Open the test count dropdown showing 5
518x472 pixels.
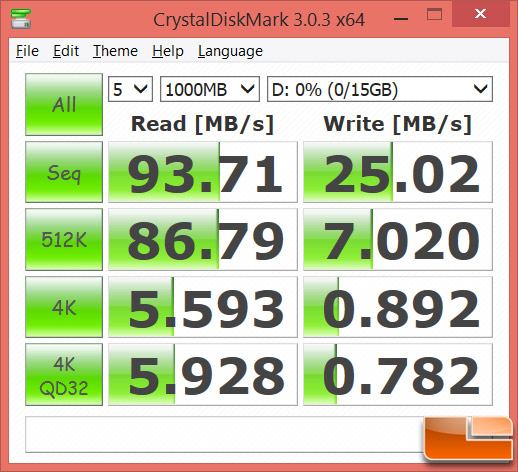coord(130,89)
